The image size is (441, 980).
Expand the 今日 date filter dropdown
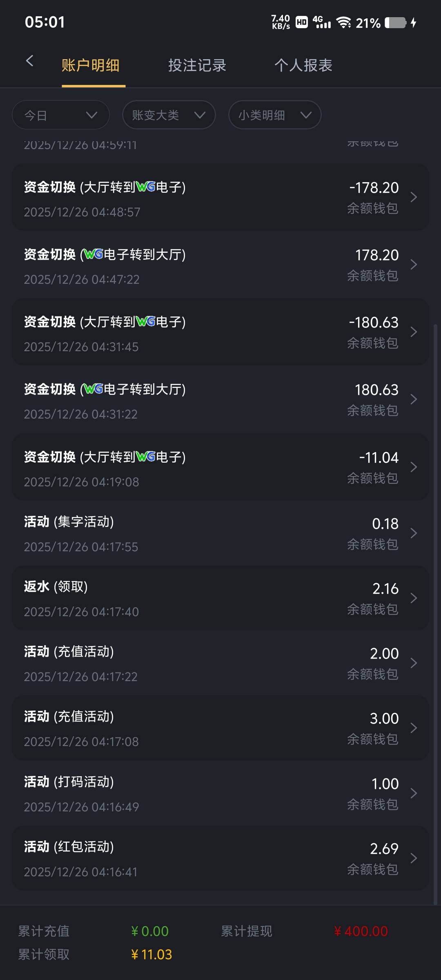pyautogui.click(x=61, y=115)
